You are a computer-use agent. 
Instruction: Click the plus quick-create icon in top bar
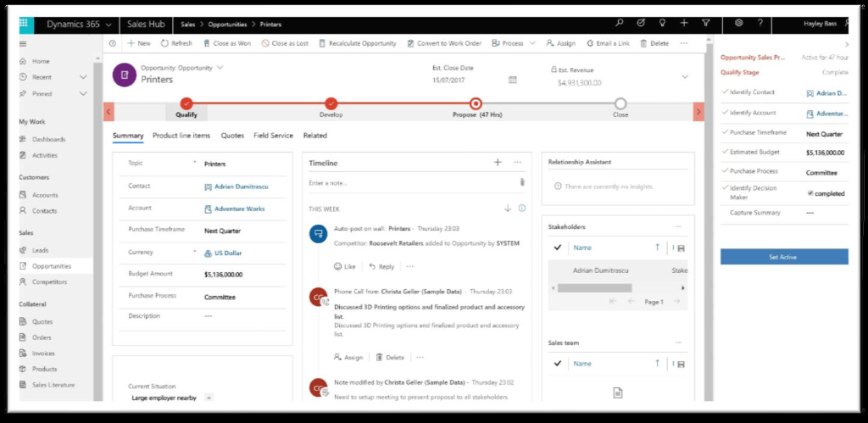click(x=684, y=23)
